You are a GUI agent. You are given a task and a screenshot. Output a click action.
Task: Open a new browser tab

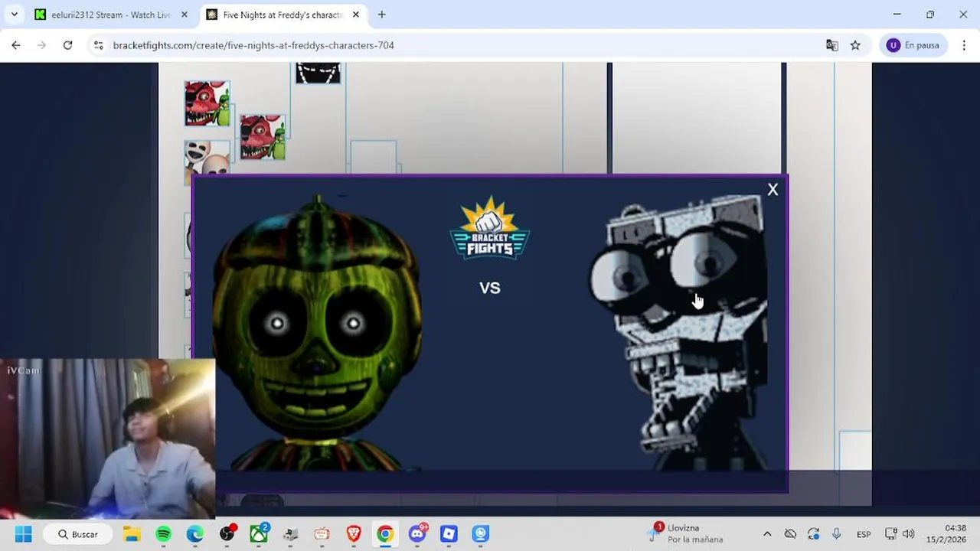point(381,15)
